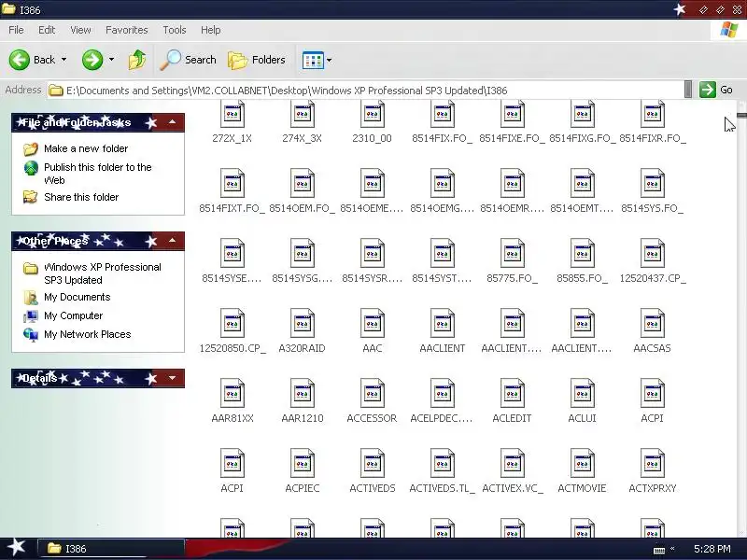Click Make a new folder
The image size is (747, 560).
tap(86, 148)
